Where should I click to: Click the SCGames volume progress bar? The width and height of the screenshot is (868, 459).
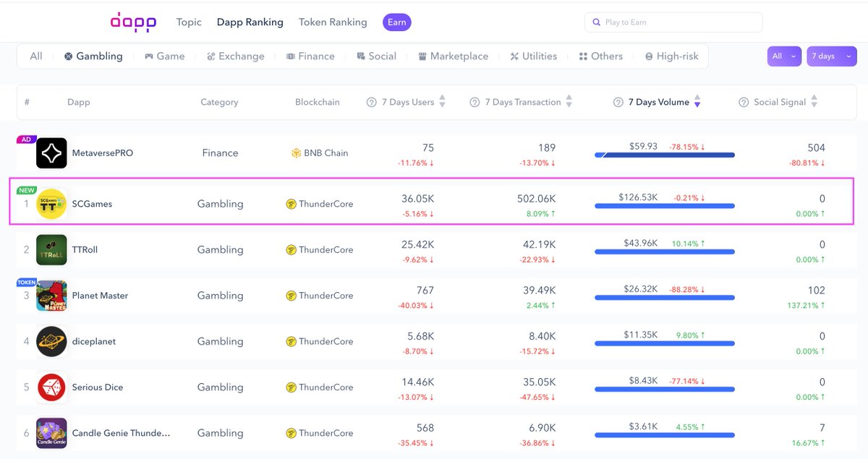click(665, 206)
